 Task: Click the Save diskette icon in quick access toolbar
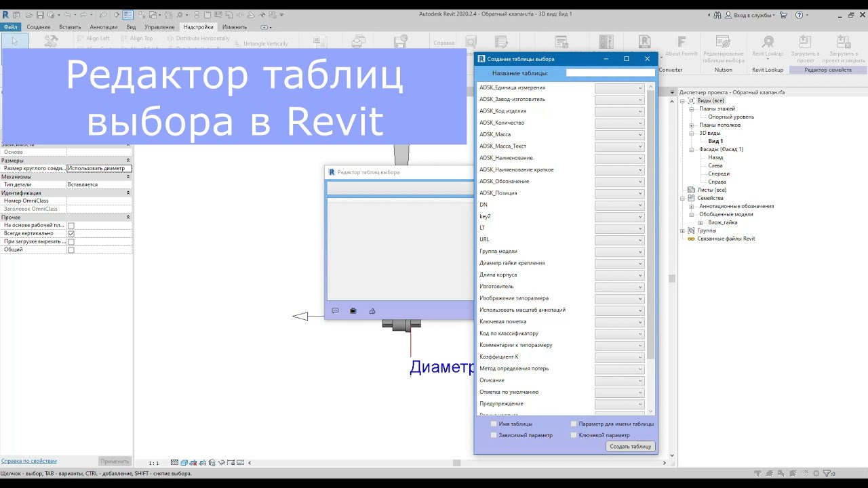pyautogui.click(x=40, y=14)
